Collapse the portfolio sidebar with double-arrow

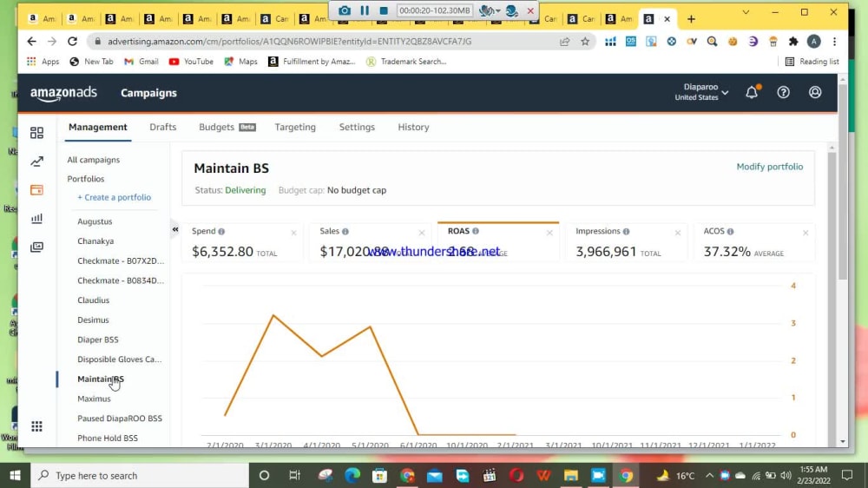click(x=175, y=229)
